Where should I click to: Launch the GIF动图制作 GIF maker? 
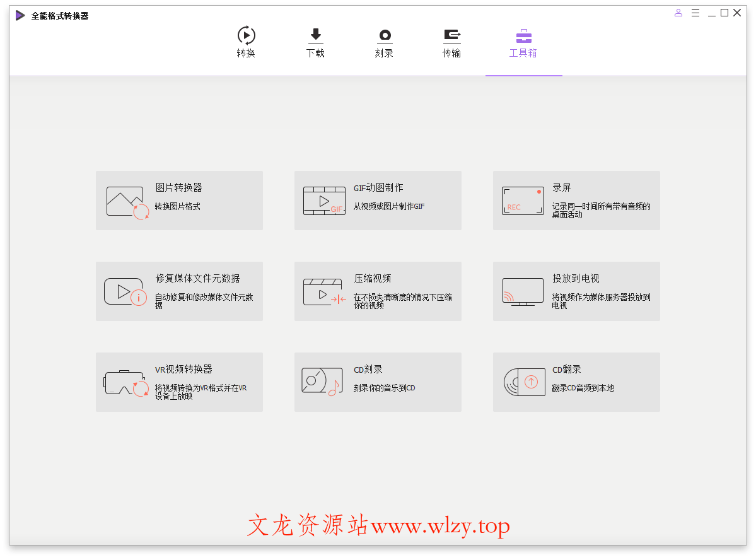[x=377, y=200]
